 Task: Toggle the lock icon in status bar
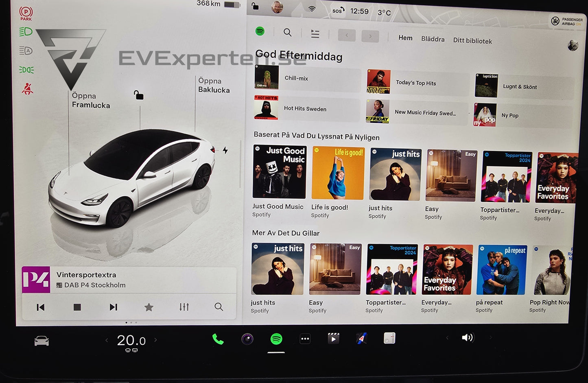[255, 6]
